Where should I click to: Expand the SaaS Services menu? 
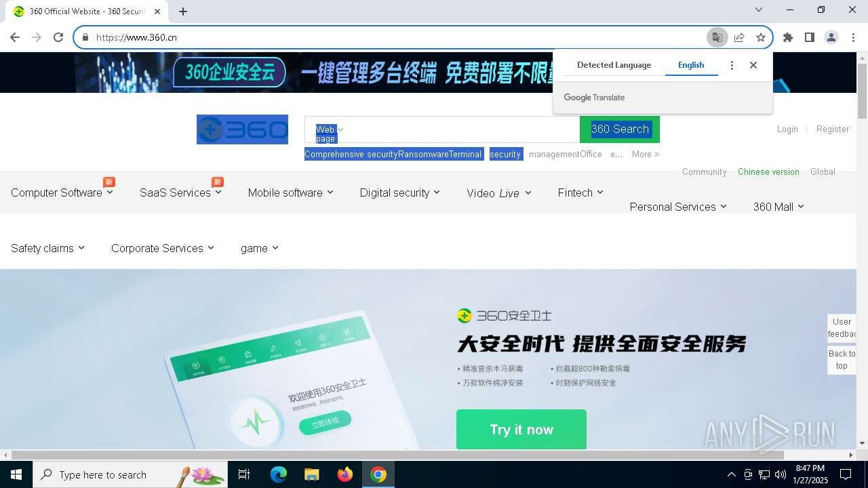click(x=180, y=192)
